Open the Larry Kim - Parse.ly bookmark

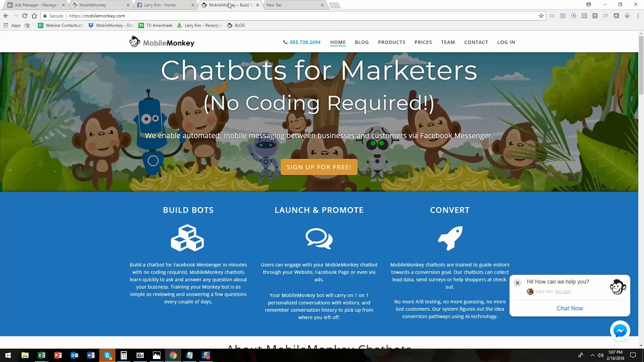coord(199,25)
